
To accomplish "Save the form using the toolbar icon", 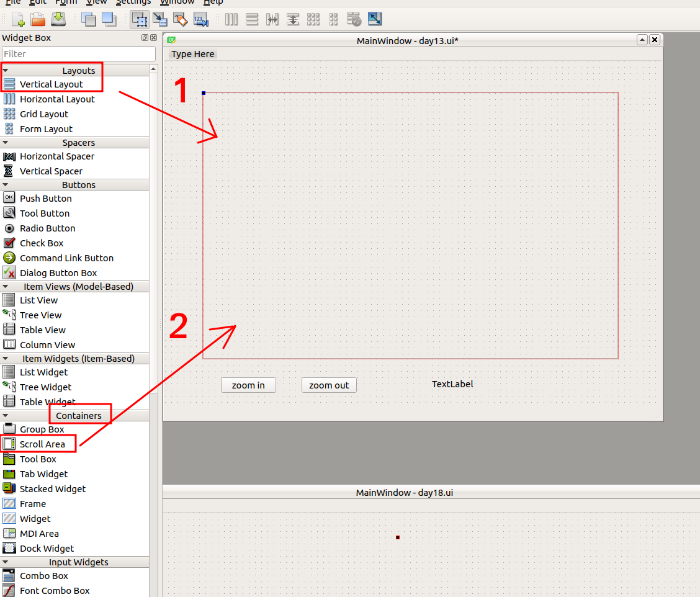I will (x=58, y=19).
